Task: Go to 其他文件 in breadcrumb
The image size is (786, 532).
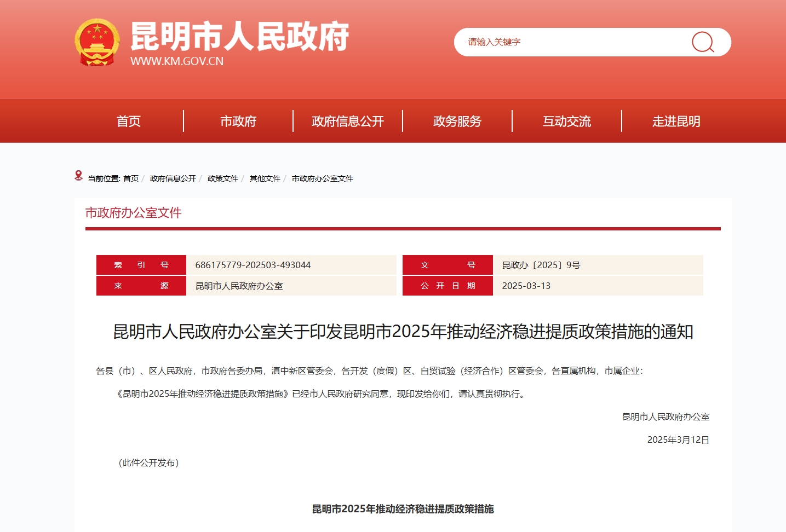Action: coord(265,178)
